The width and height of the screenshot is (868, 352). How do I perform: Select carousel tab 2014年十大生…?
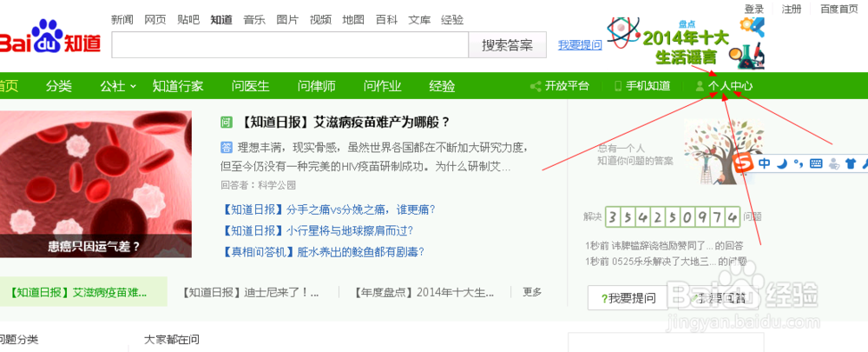(x=424, y=292)
